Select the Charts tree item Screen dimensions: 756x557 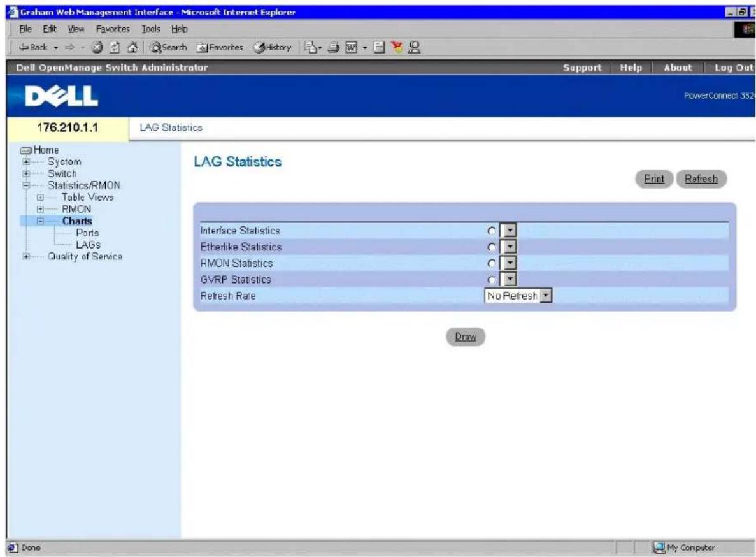click(x=77, y=221)
